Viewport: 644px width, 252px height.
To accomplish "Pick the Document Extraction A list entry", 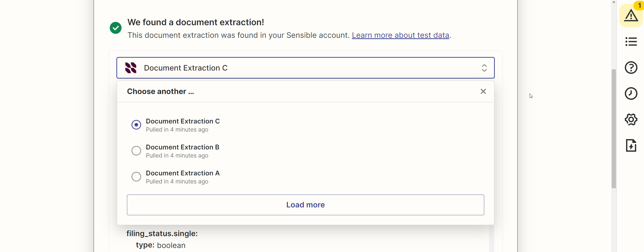I will coord(183,173).
